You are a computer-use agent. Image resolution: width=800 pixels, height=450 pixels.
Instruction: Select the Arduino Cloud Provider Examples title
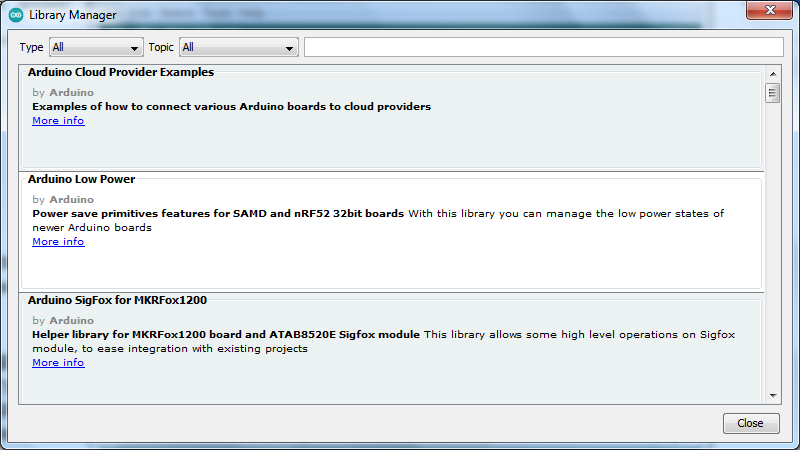(x=121, y=72)
